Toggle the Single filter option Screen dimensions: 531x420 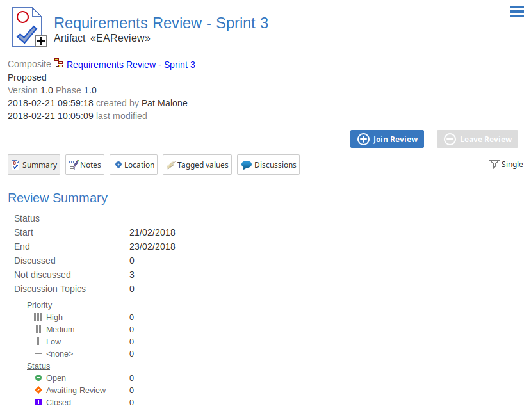[512, 165]
